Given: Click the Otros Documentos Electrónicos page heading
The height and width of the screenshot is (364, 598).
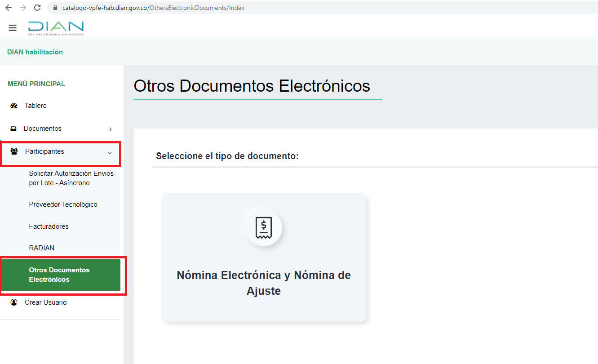Looking at the screenshot, I should (252, 86).
